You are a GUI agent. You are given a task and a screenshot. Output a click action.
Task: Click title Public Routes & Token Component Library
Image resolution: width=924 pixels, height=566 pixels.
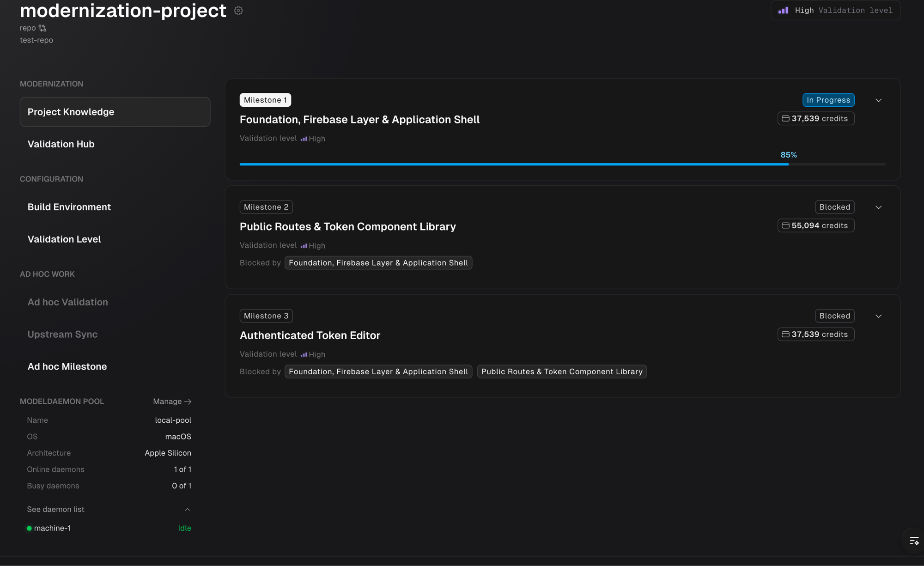click(x=347, y=227)
